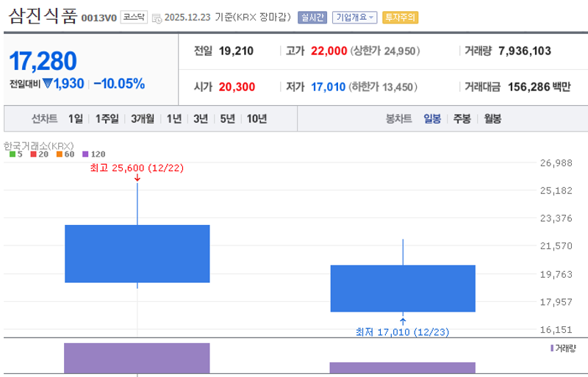The width and height of the screenshot is (588, 377).
Task: Switch to 월봉 monthly candle chart
Action: pyautogui.click(x=492, y=119)
